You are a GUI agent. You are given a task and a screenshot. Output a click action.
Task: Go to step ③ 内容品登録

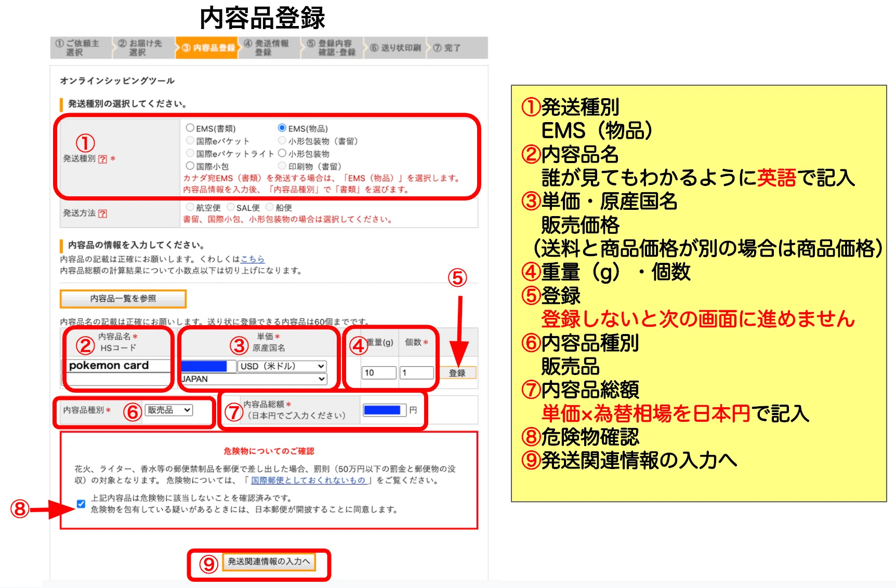tap(207, 48)
